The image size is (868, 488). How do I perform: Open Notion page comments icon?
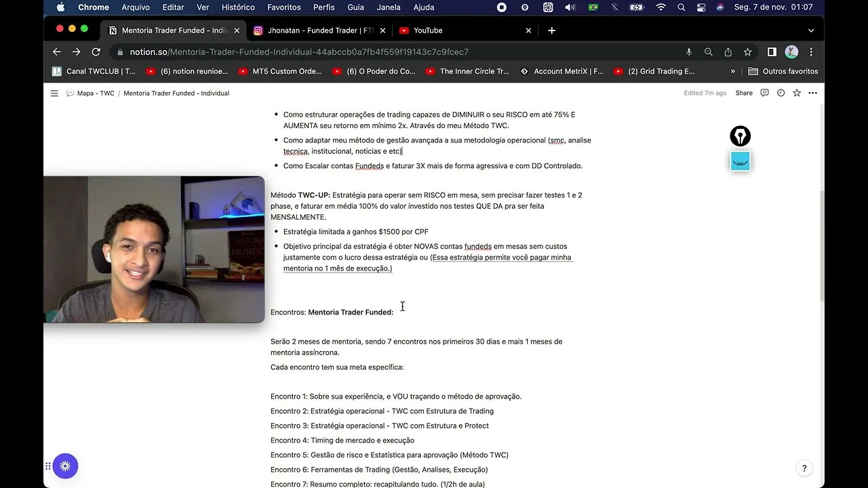(x=764, y=93)
